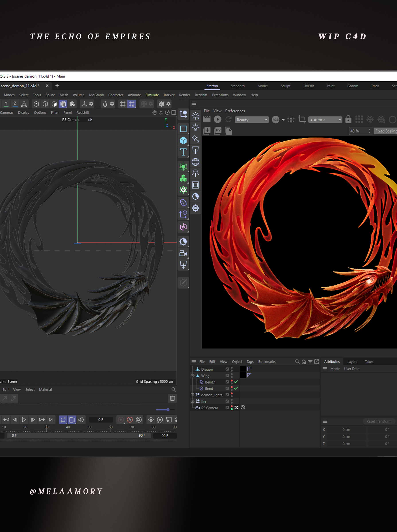Open the Auto camera dropdown in Render View

[x=325, y=120]
